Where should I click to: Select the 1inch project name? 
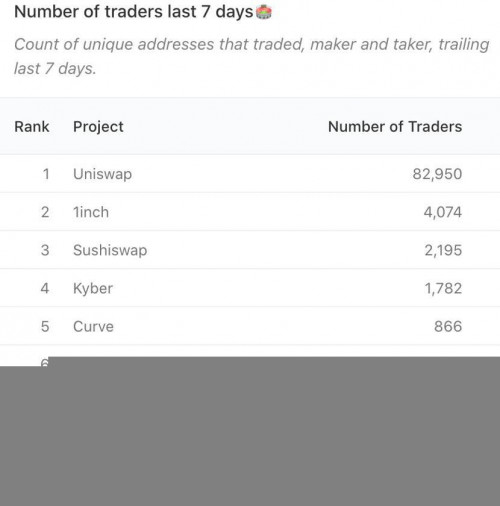coord(91,212)
